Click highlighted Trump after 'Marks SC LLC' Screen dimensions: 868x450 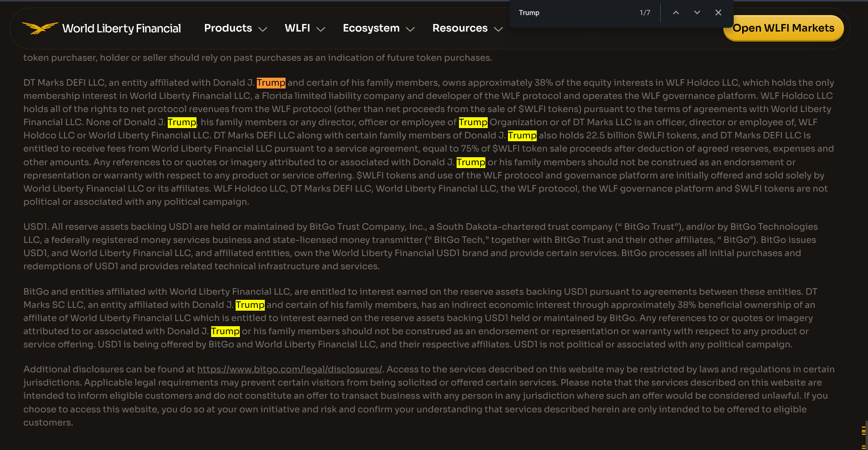250,305
